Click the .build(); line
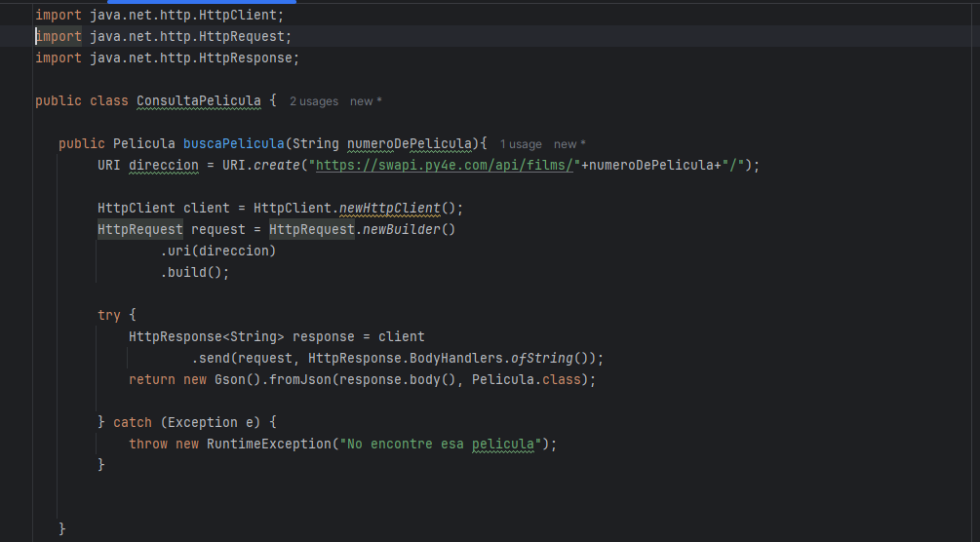Screen dimensions: 980x542 pyautogui.click(x=195, y=273)
